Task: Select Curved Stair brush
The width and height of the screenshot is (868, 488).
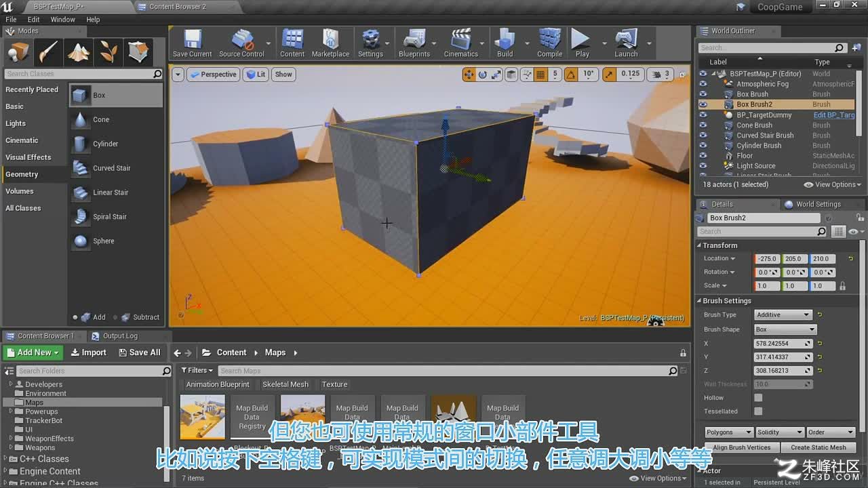Action: pos(116,169)
